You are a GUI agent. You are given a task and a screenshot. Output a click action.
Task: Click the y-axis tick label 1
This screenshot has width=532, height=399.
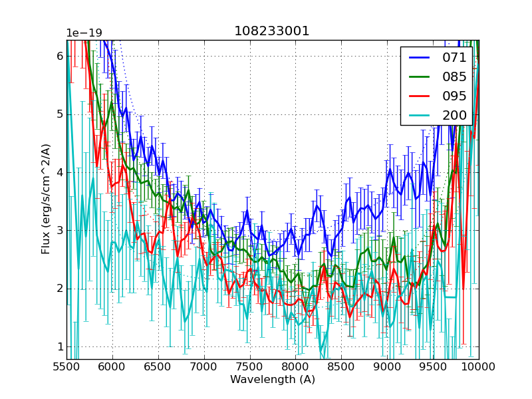pos(60,346)
